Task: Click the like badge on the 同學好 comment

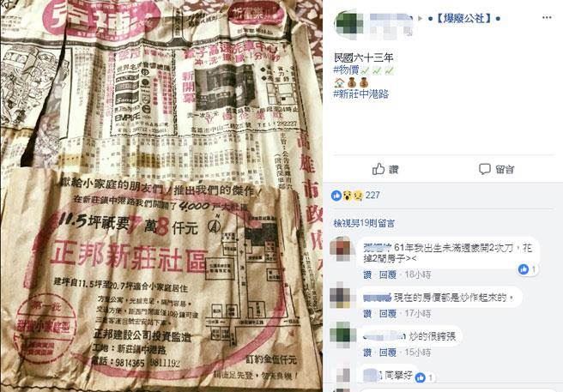Action: click(x=425, y=377)
